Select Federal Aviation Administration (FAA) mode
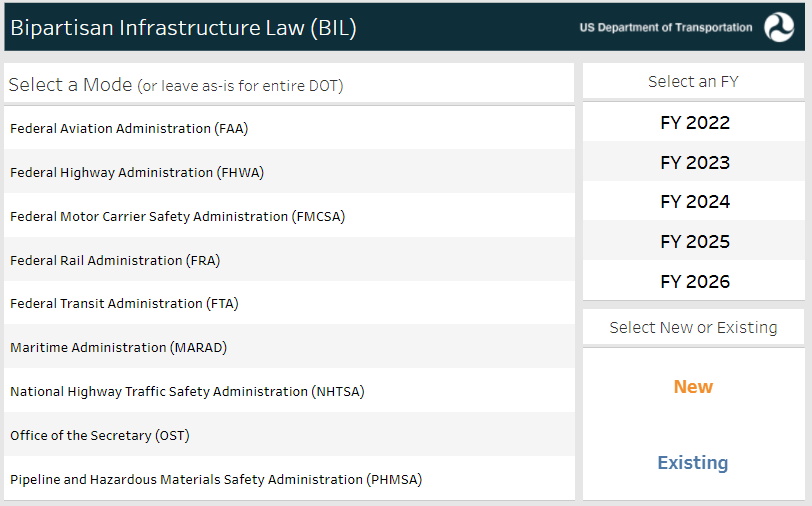This screenshot has width=812, height=506. pos(129,128)
